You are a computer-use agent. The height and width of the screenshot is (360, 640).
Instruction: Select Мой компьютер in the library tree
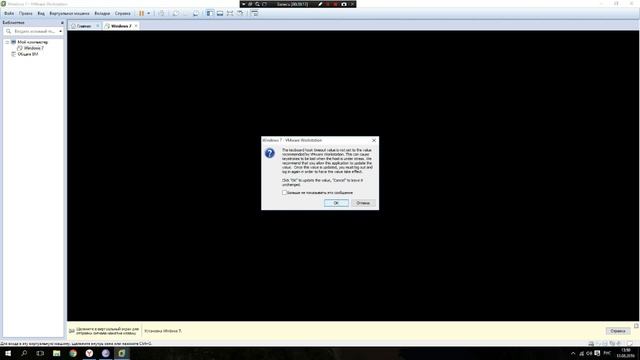[x=32, y=42]
